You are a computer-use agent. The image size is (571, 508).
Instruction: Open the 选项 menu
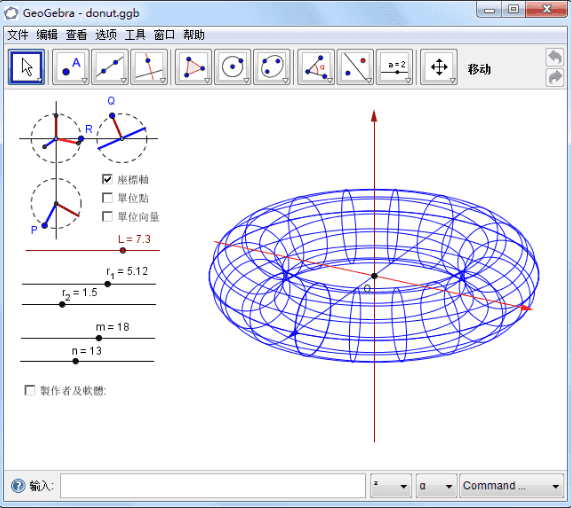tap(106, 35)
